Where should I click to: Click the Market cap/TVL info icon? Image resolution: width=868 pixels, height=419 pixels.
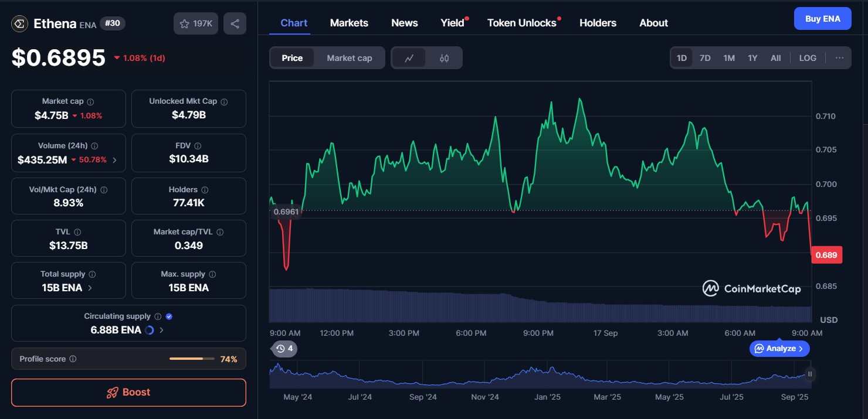(221, 232)
